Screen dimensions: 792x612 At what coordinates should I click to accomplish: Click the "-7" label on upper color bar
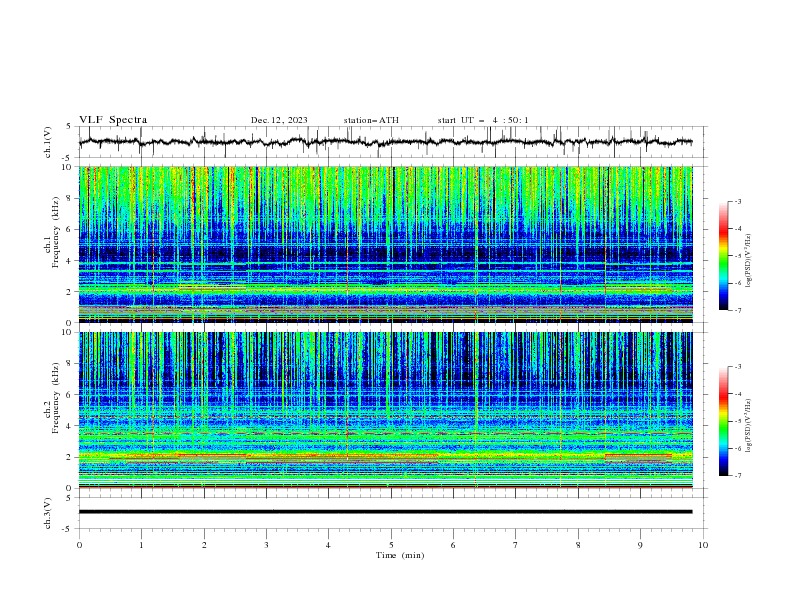pos(737,311)
